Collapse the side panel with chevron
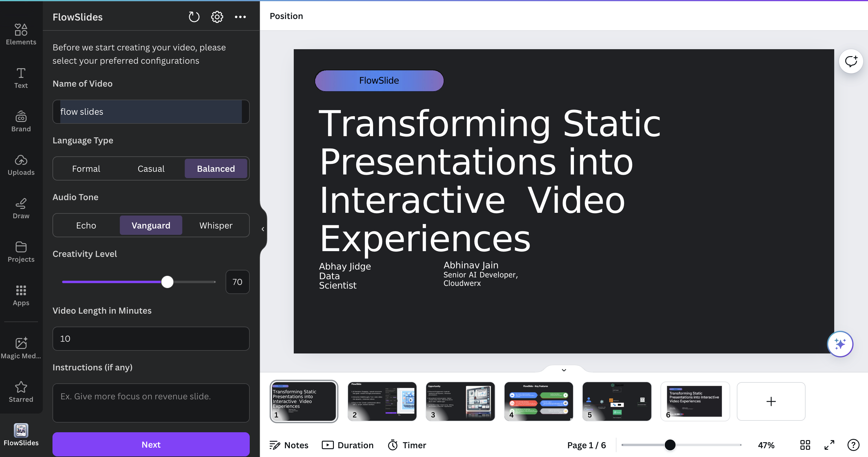 (x=263, y=229)
